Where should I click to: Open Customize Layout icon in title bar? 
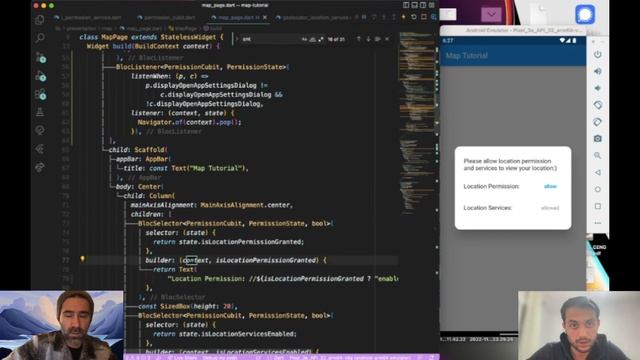click(432, 5)
